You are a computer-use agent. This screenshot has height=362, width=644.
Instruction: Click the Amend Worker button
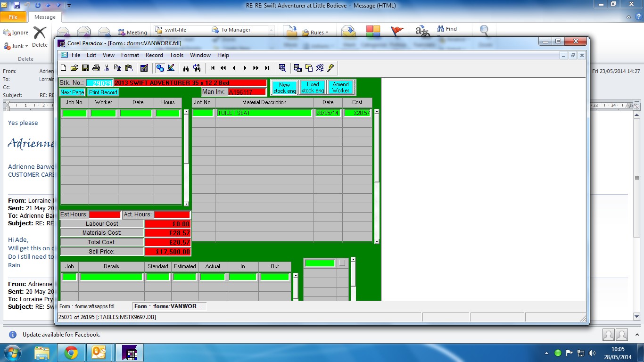coord(340,88)
